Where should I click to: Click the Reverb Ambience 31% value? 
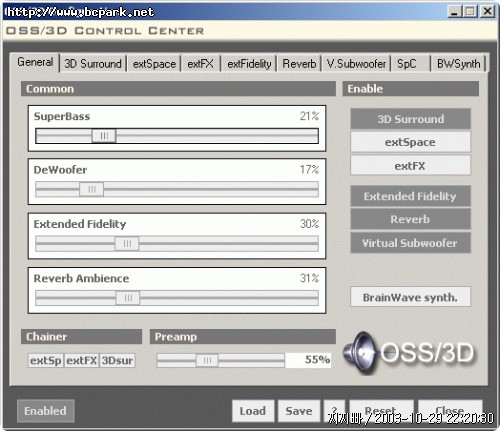pos(309,278)
